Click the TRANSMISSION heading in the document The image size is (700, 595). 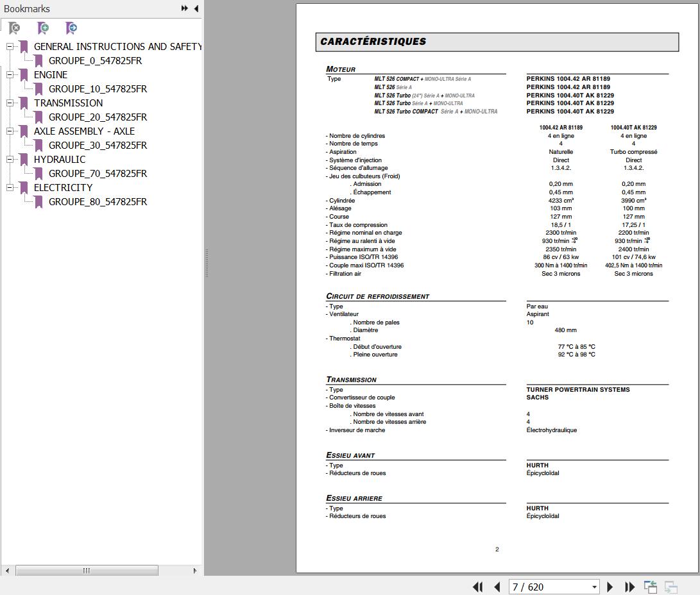pyautogui.click(x=352, y=380)
